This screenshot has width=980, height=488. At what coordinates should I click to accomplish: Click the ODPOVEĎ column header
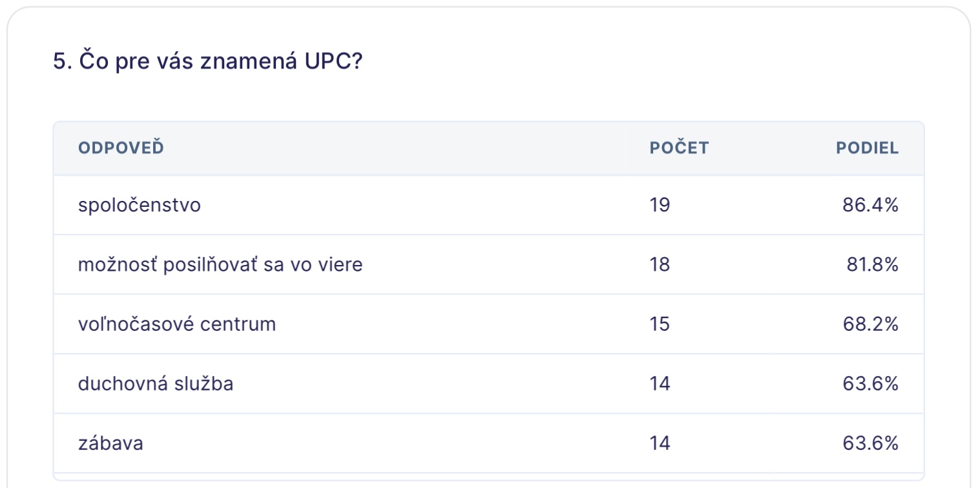coord(121,148)
